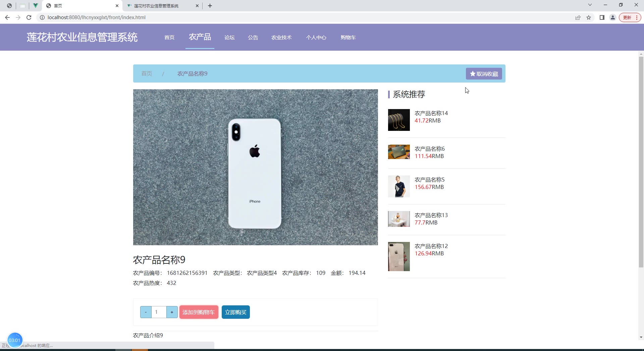Open recommended thumbnail for 农产品名称14
This screenshot has height=351, width=644.
click(399, 120)
